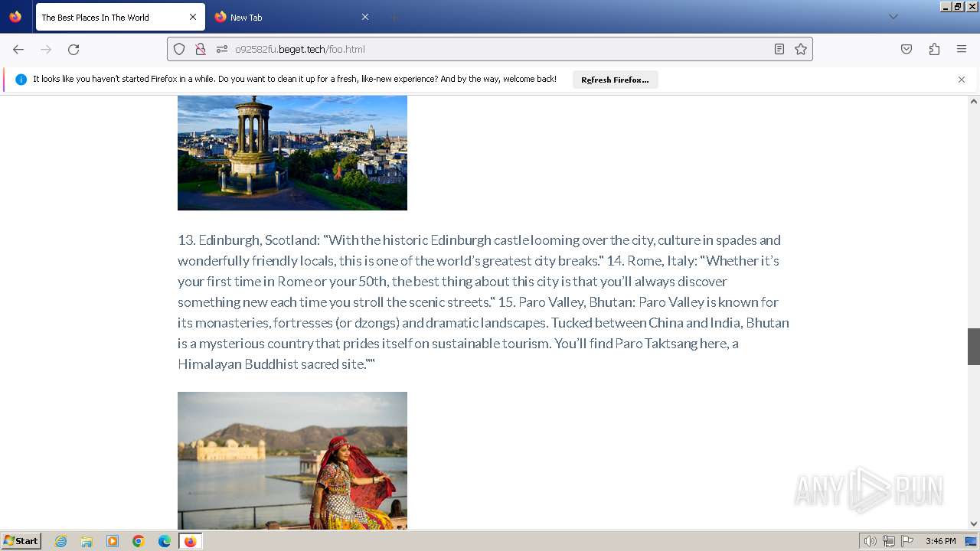
Task: Click the 3:46 PM system clock
Action: (x=941, y=541)
